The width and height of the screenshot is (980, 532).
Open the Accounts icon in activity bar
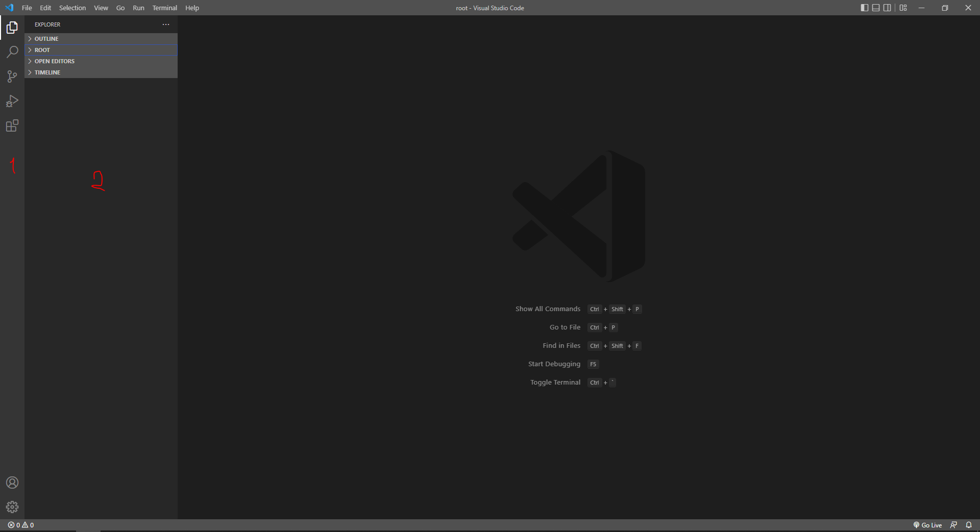[12, 483]
